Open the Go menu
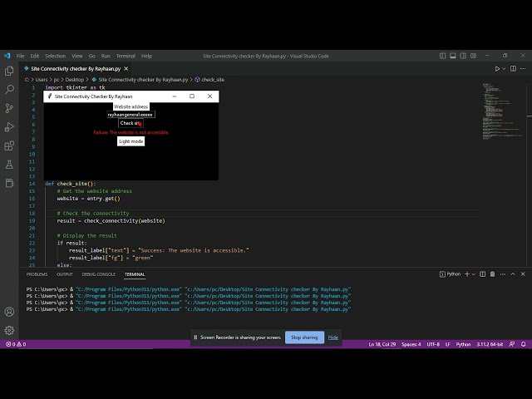Image resolution: width=532 pixels, height=399 pixels. tap(92, 56)
